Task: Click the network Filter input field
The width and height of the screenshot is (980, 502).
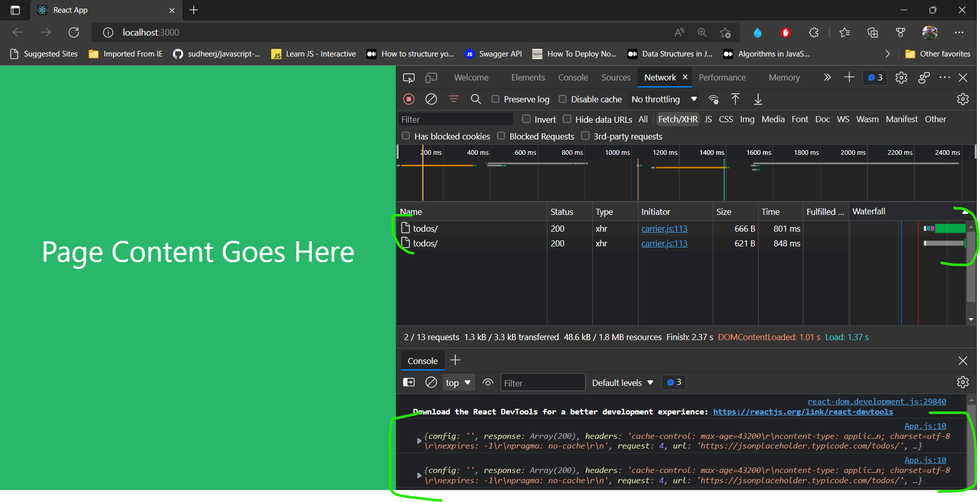Action: click(455, 120)
